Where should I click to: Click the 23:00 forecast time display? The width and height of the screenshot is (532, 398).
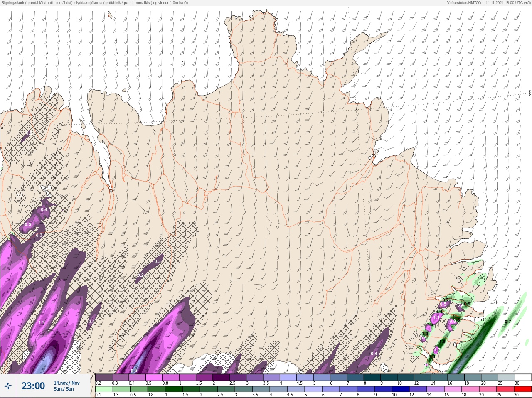[33, 386]
